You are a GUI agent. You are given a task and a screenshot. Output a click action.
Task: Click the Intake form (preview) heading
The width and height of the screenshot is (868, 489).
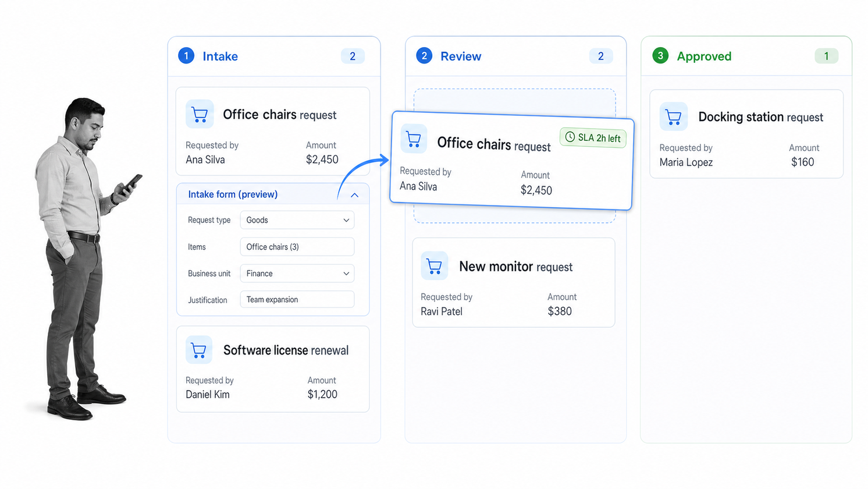[x=233, y=194]
